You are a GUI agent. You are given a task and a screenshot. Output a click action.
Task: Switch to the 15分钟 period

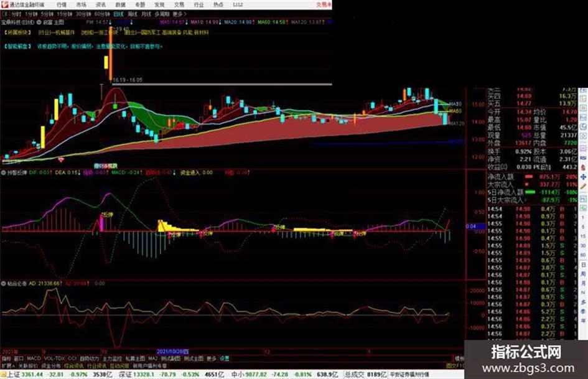coord(65,14)
